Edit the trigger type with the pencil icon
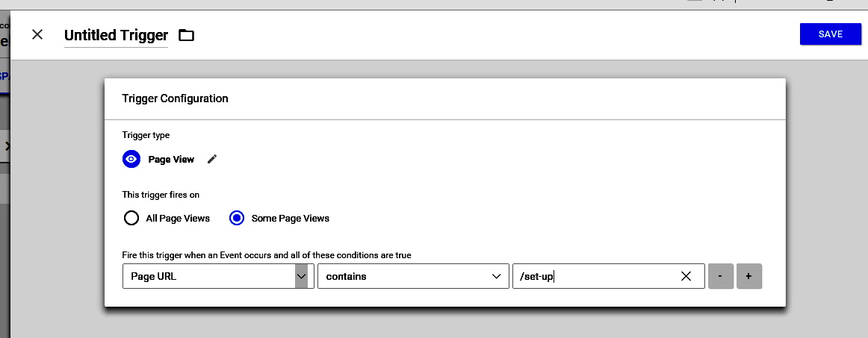The width and height of the screenshot is (868, 338). [x=212, y=159]
